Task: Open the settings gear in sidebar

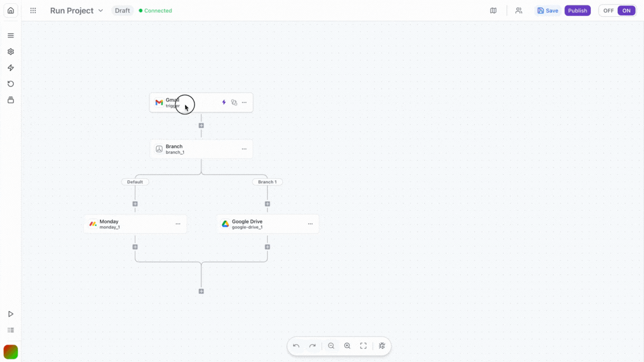Action: tap(11, 51)
